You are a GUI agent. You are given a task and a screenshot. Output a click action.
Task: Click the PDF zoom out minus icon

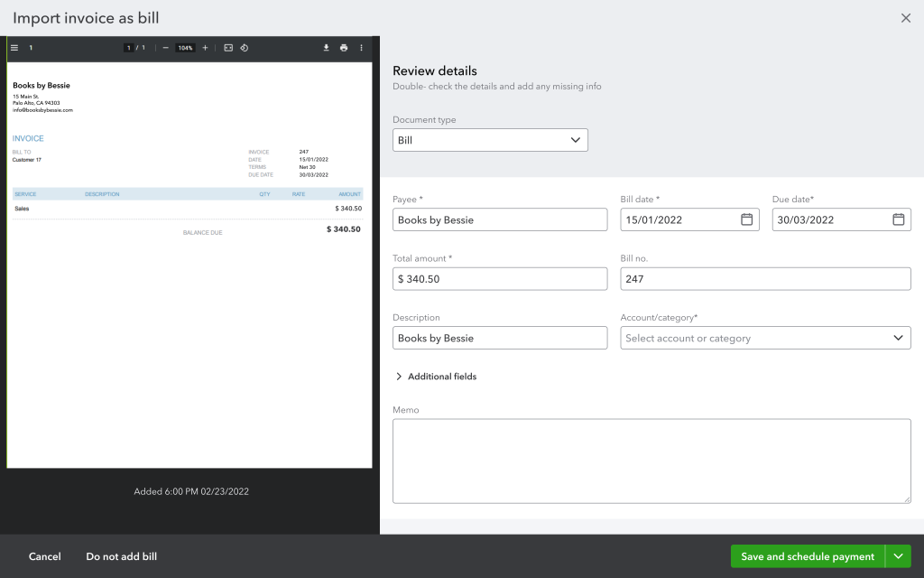166,48
